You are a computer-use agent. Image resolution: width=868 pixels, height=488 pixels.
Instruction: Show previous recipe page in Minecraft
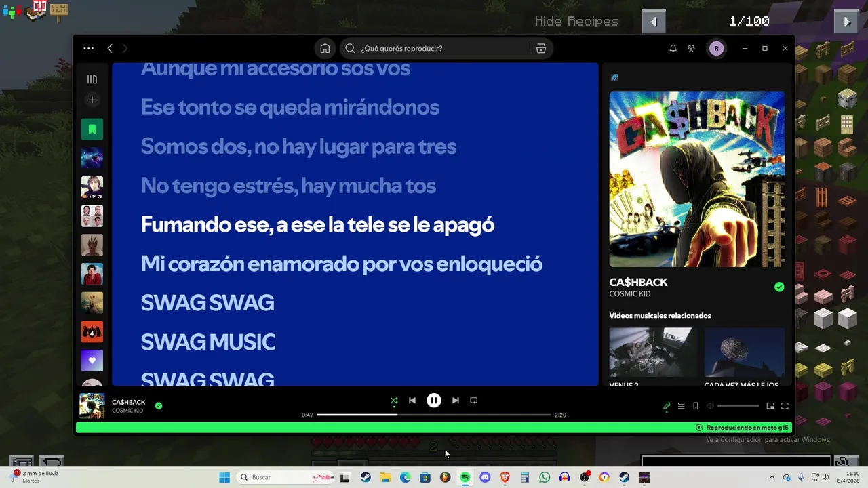click(x=654, y=22)
